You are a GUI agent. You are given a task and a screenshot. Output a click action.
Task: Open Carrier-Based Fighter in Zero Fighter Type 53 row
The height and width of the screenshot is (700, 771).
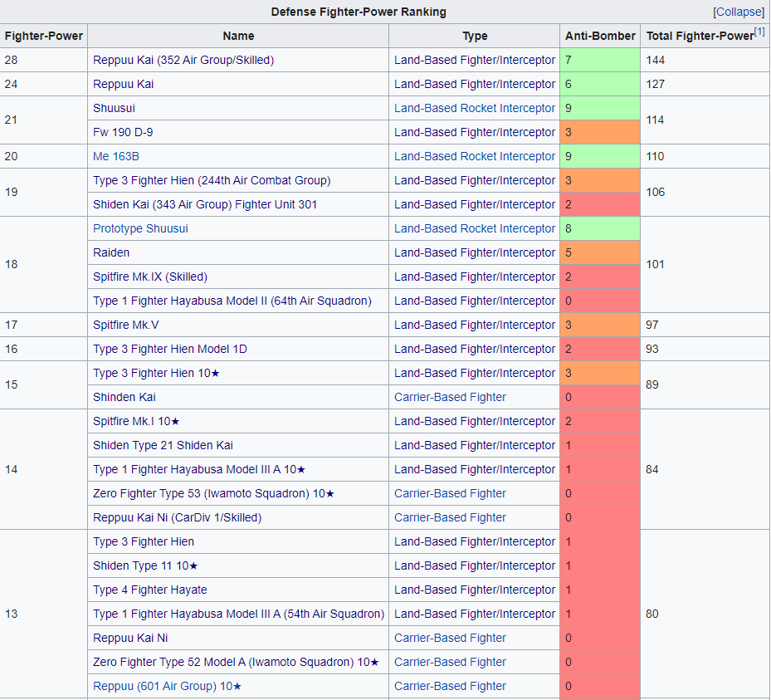450,494
